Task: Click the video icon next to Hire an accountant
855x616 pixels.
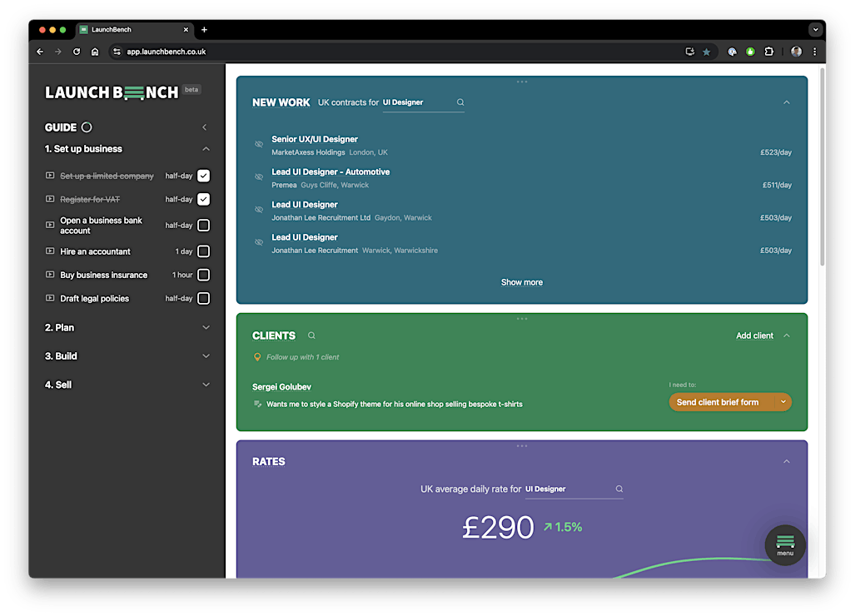Action: click(50, 251)
